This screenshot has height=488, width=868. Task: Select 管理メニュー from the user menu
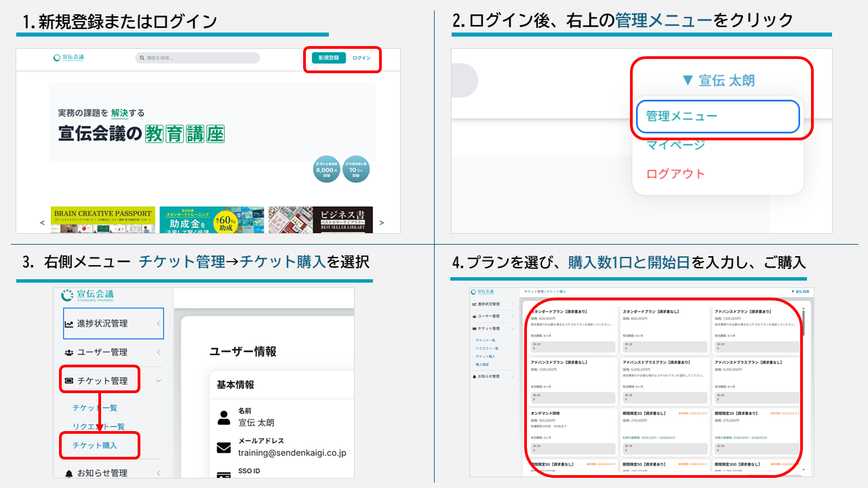[718, 117]
